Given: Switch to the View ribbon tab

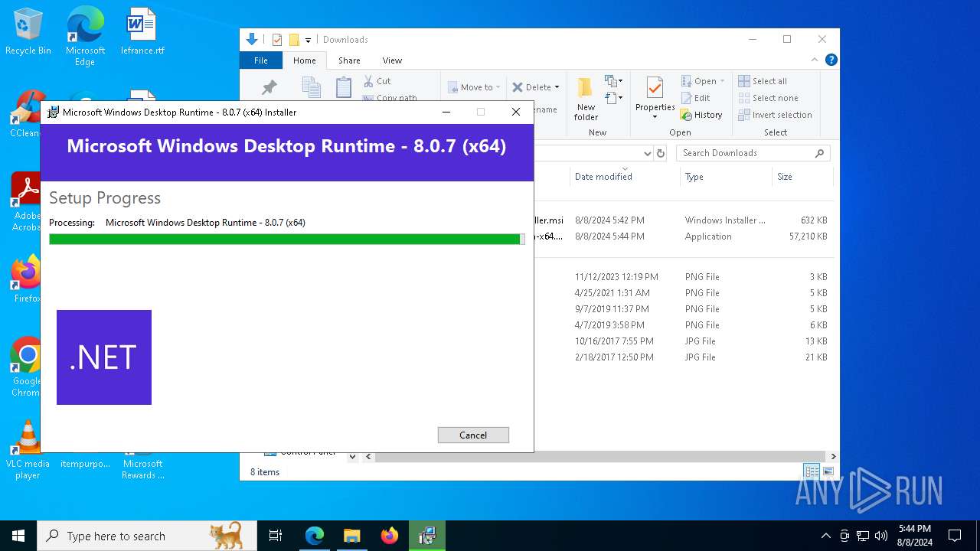Looking at the screenshot, I should tap(392, 60).
